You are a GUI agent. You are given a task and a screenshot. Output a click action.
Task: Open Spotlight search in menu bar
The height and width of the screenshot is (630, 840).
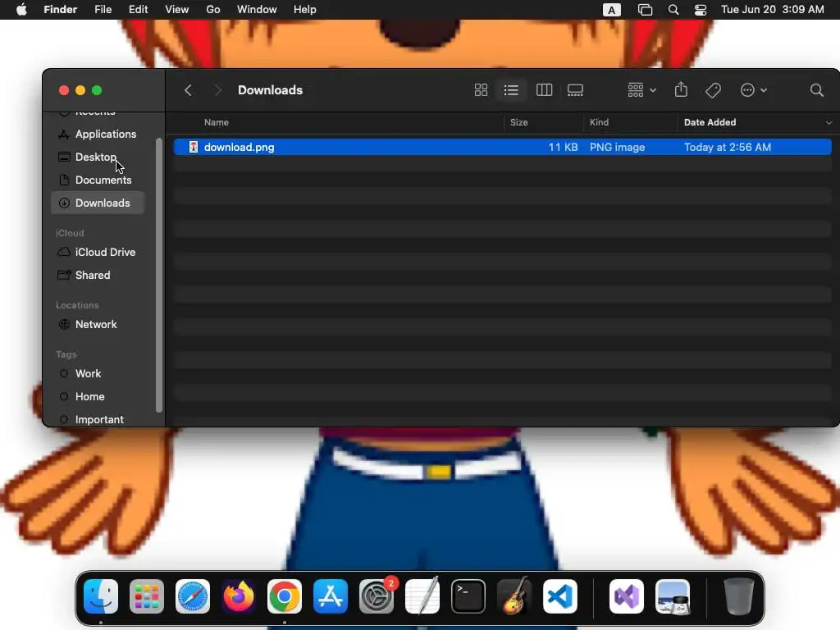pyautogui.click(x=673, y=10)
